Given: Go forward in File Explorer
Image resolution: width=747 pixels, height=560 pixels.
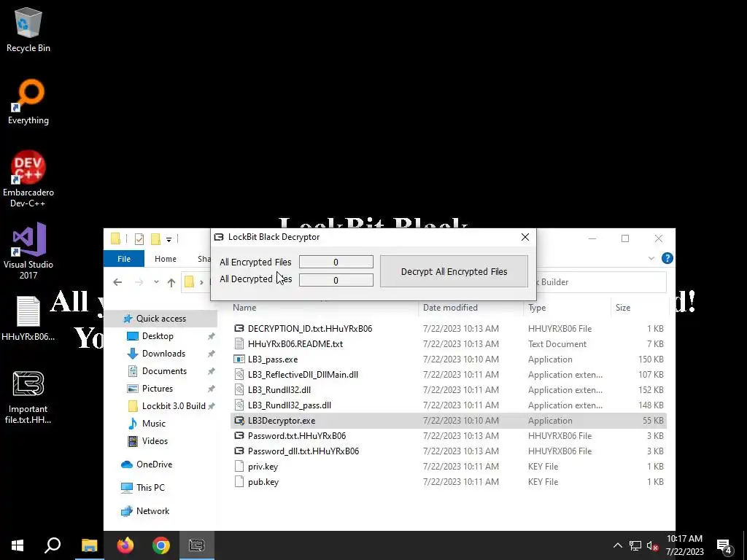Looking at the screenshot, I should point(139,282).
